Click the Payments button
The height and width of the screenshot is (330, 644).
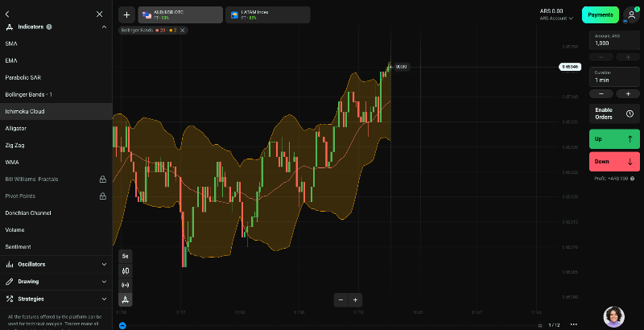pos(600,14)
